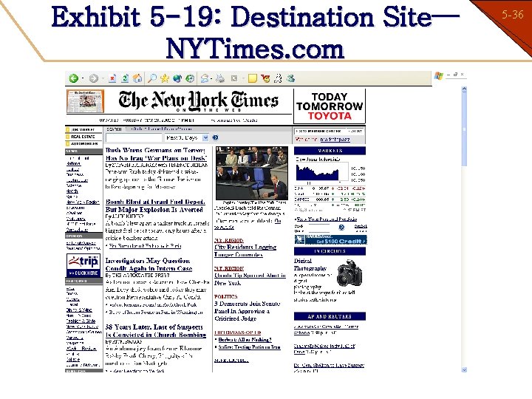Viewport: 532px width, 399px height.
Task: Open the Job Market section link
Action: (83, 129)
